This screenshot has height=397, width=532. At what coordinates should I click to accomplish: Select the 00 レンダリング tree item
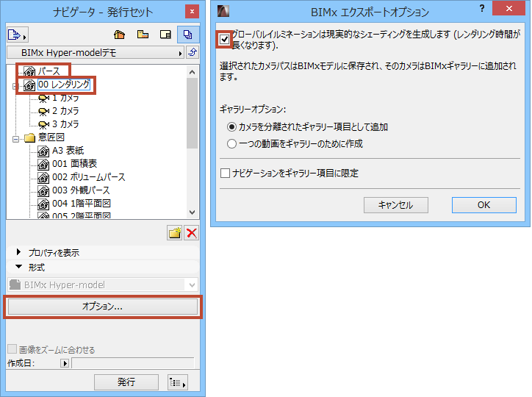click(64, 85)
